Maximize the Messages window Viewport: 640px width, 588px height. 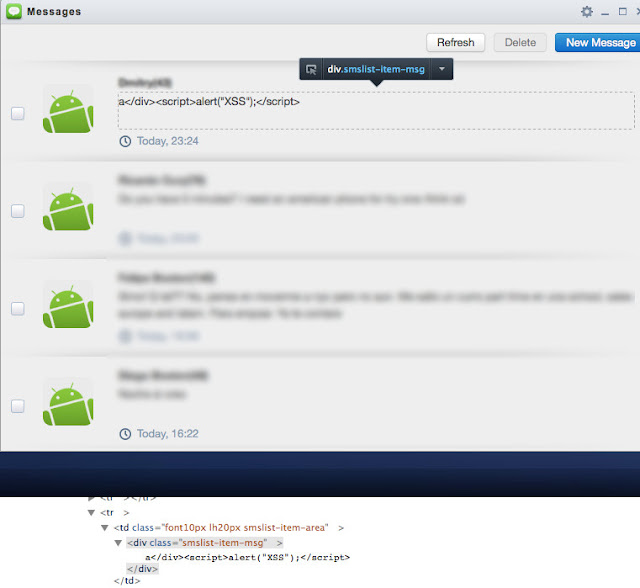622,11
